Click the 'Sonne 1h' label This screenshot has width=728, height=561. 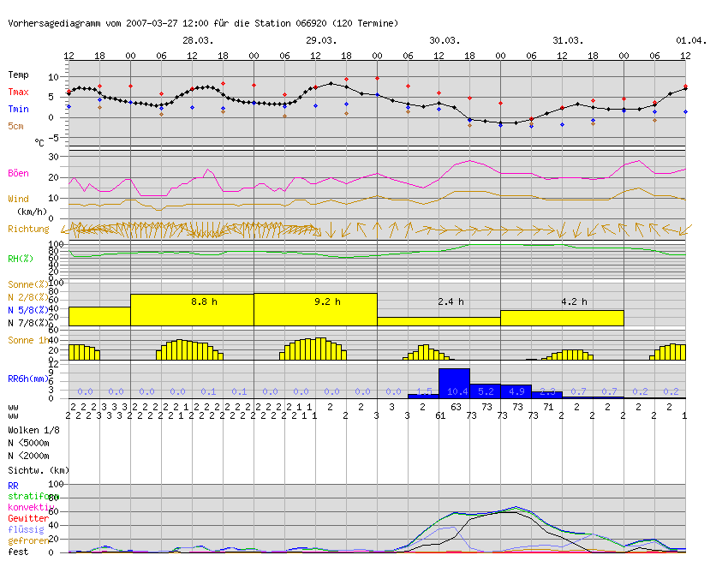pyautogui.click(x=28, y=340)
